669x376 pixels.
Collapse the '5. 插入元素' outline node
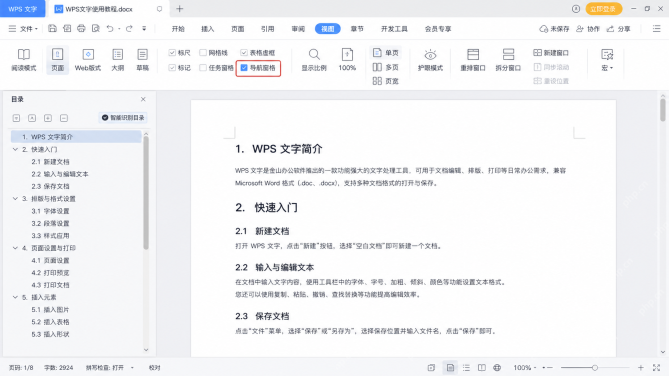[x=15, y=297]
